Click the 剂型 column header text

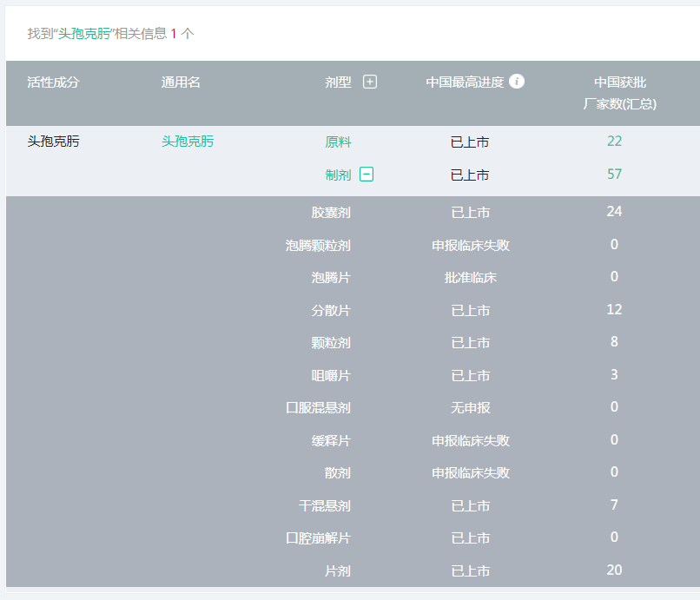pos(338,82)
